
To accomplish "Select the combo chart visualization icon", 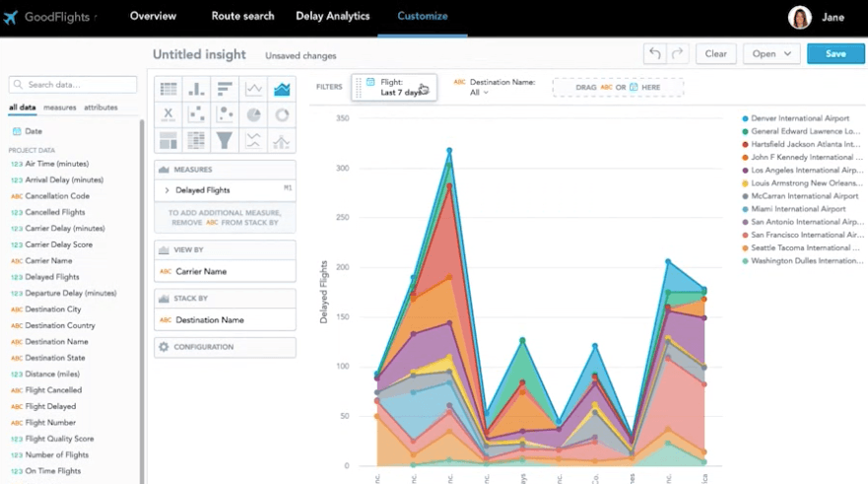I will click(x=282, y=141).
